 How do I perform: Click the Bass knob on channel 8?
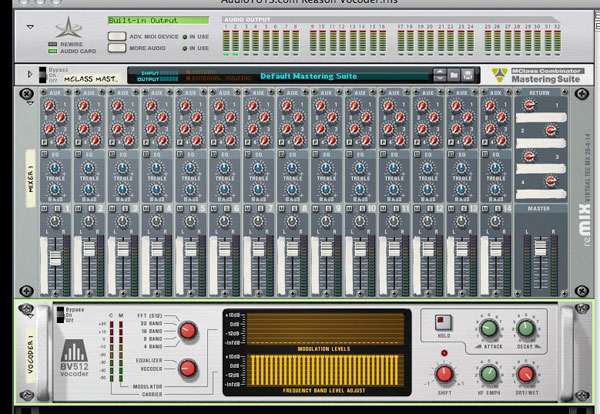(292, 190)
